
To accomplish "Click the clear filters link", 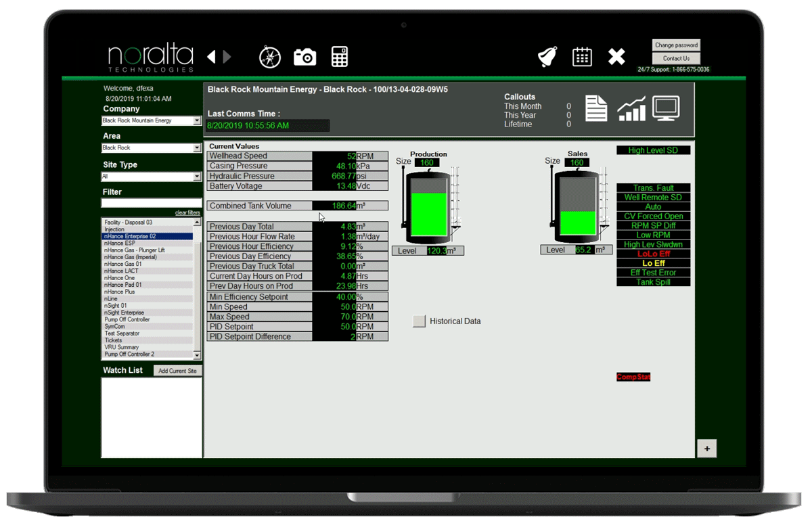I will pos(187,213).
